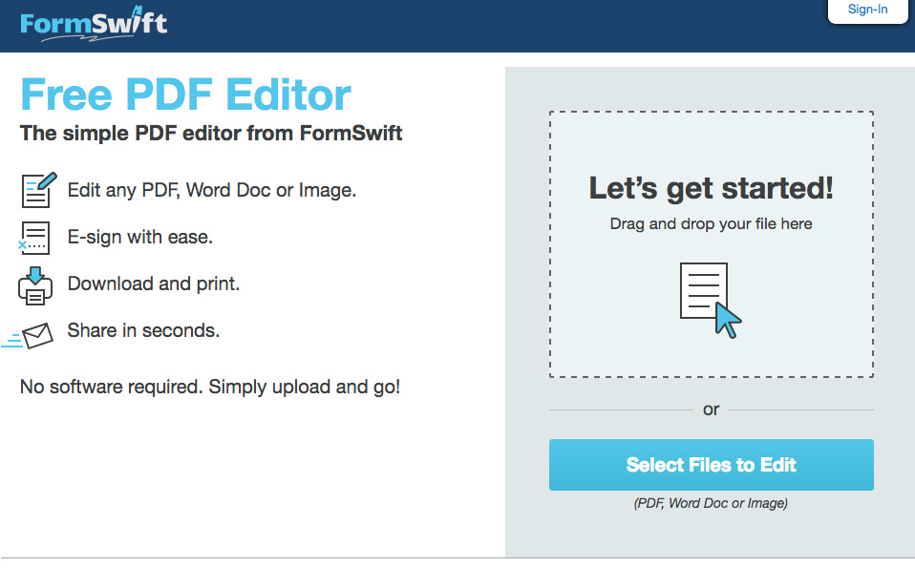This screenshot has height=588, width=915.
Task: Click the "E-sign with ease." text
Action: tap(140, 238)
